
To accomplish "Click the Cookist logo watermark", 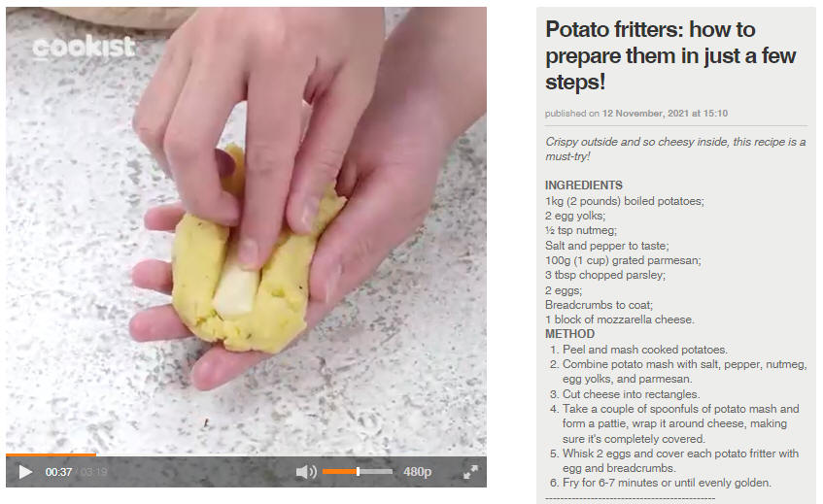I will pyautogui.click(x=84, y=48).
